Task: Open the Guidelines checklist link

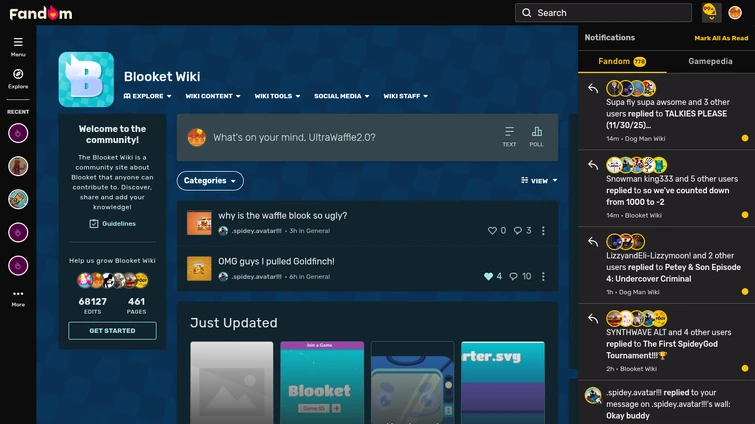Action: pyautogui.click(x=112, y=224)
